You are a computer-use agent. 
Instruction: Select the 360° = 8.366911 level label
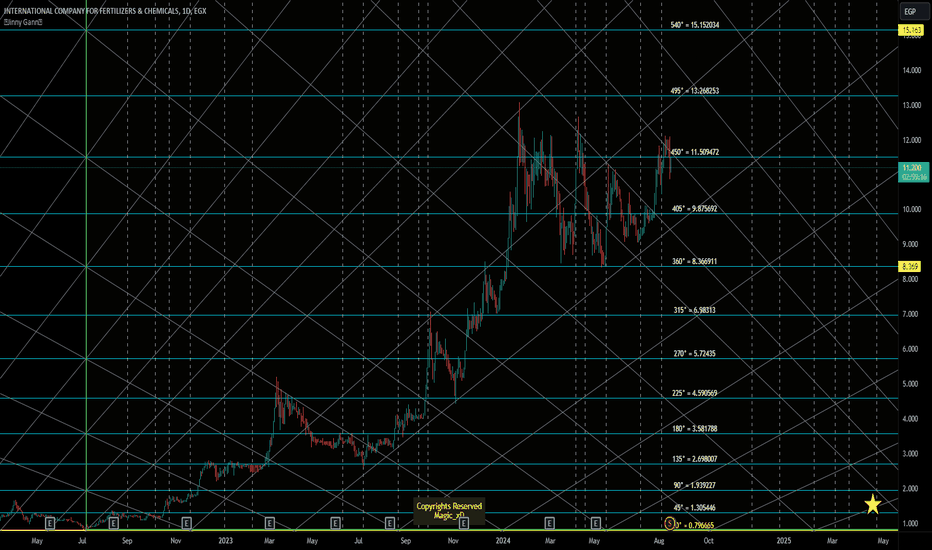(694, 261)
